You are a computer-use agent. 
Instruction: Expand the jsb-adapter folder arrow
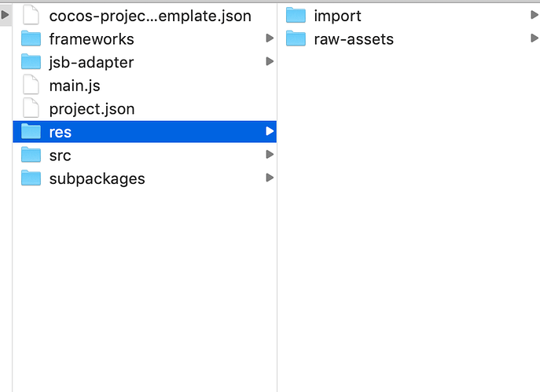click(x=270, y=61)
